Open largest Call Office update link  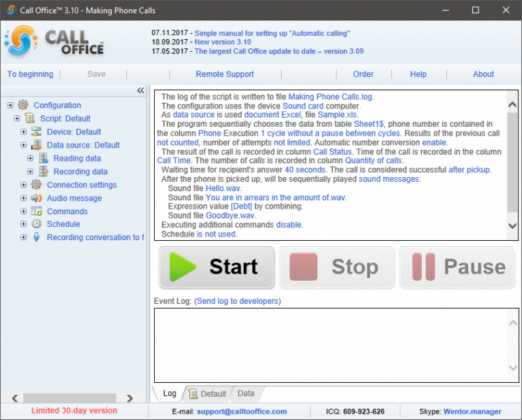click(x=279, y=51)
